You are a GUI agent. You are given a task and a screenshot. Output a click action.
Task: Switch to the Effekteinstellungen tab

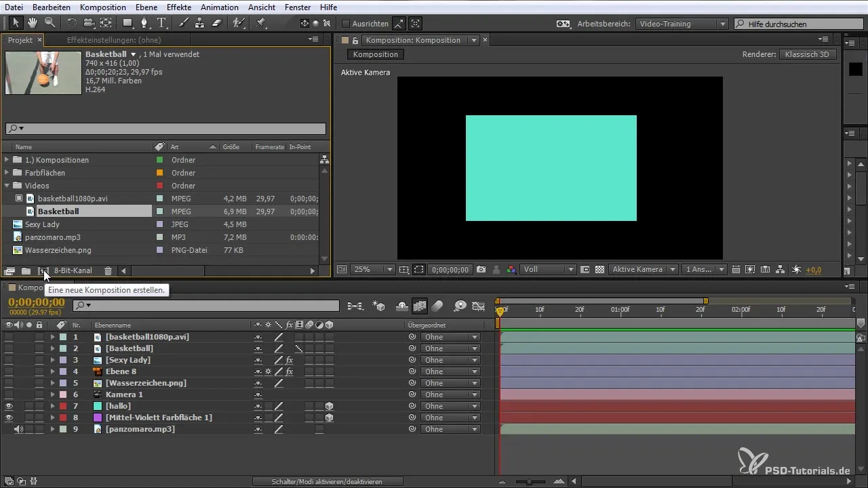tap(113, 40)
